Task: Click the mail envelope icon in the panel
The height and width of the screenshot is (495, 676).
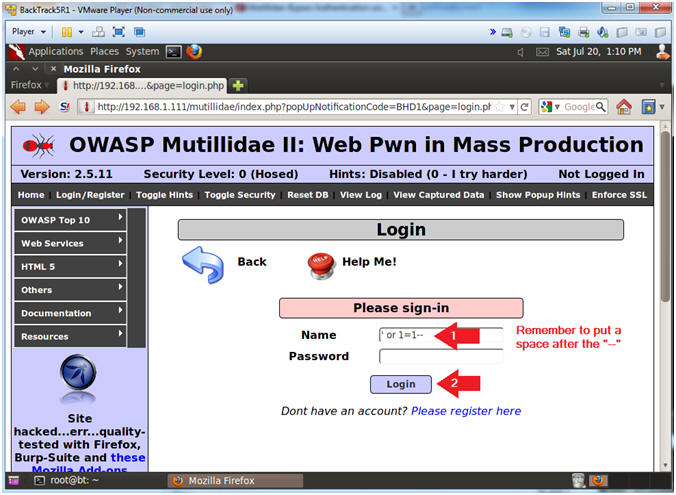Action: pos(542,52)
